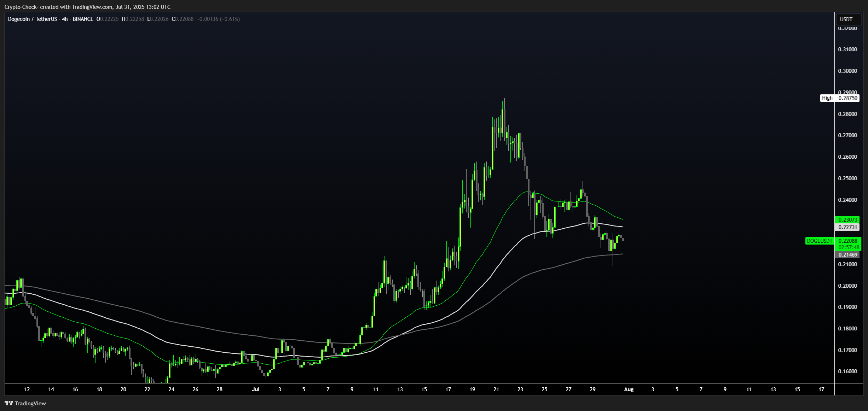Click the 0.24000 price axis label
Screen dimensions: 868x411
click(847, 200)
